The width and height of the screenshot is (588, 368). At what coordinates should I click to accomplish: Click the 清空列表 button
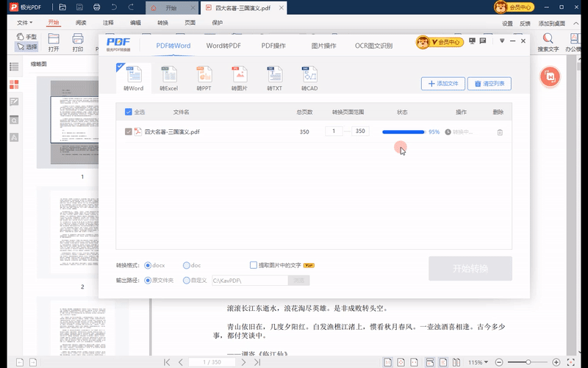coord(489,84)
